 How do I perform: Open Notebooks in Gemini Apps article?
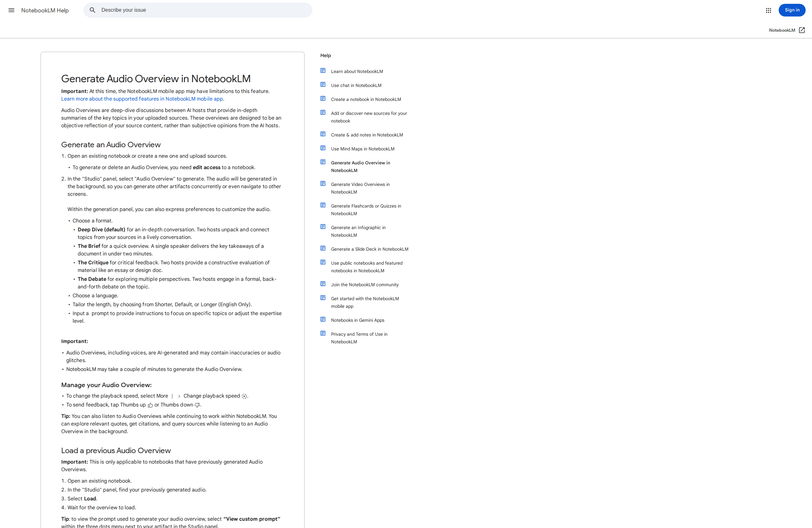tap(357, 320)
